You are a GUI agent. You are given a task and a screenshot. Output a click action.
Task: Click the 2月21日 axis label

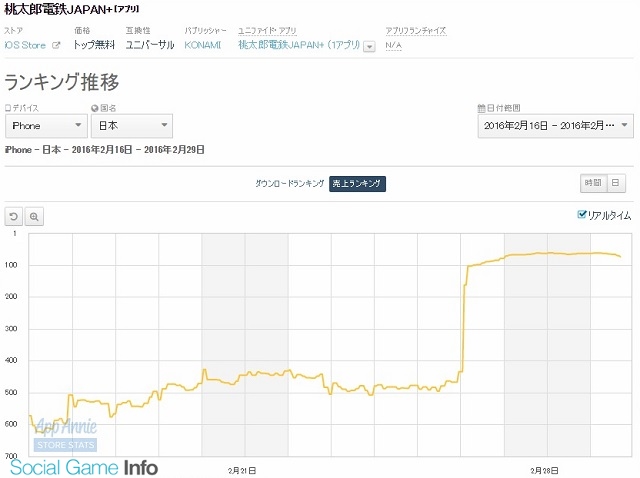click(242, 471)
